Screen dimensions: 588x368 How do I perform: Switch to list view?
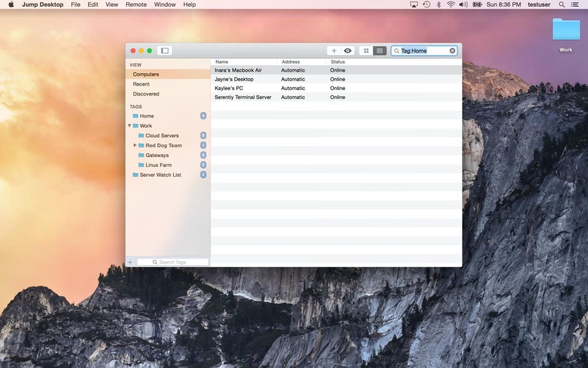tap(380, 51)
